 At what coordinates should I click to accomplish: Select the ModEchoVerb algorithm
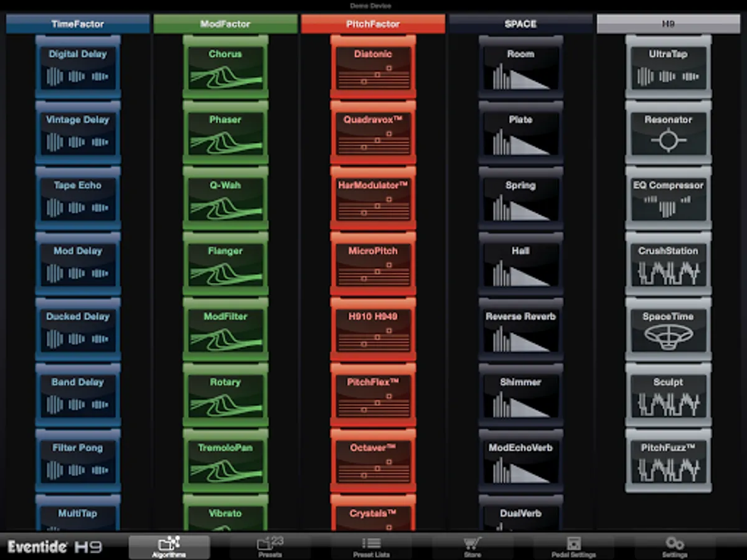pos(520,461)
